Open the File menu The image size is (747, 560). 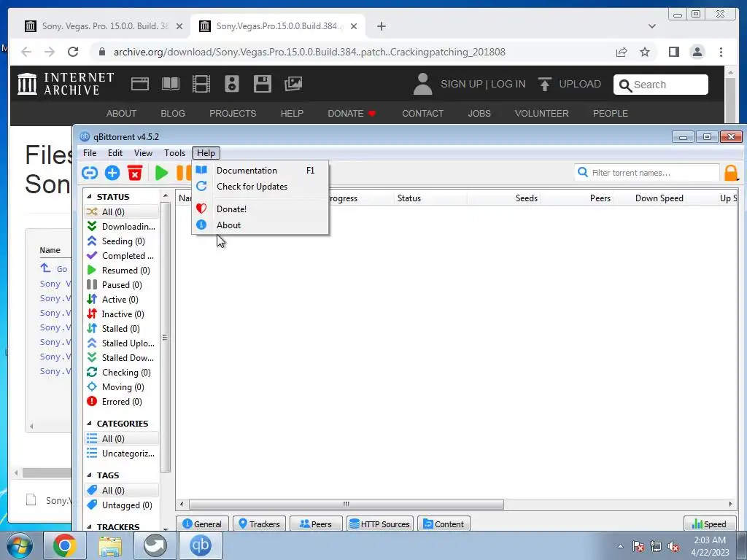pos(90,153)
